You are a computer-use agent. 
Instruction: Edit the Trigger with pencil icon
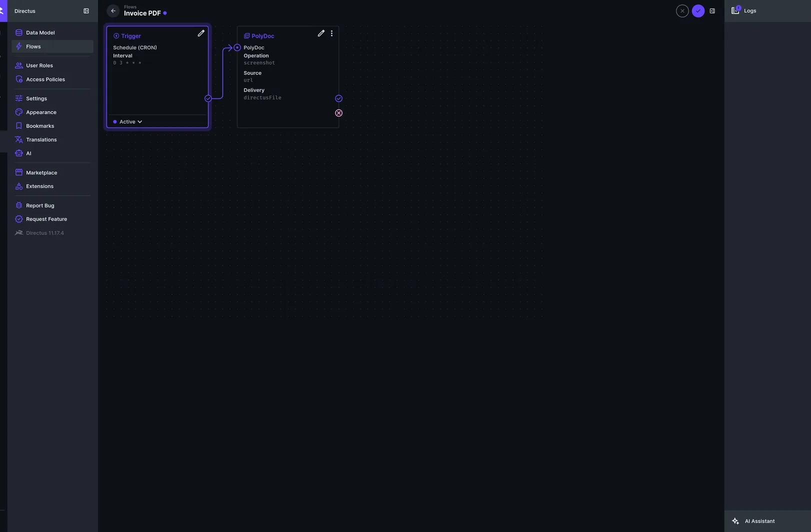point(201,33)
